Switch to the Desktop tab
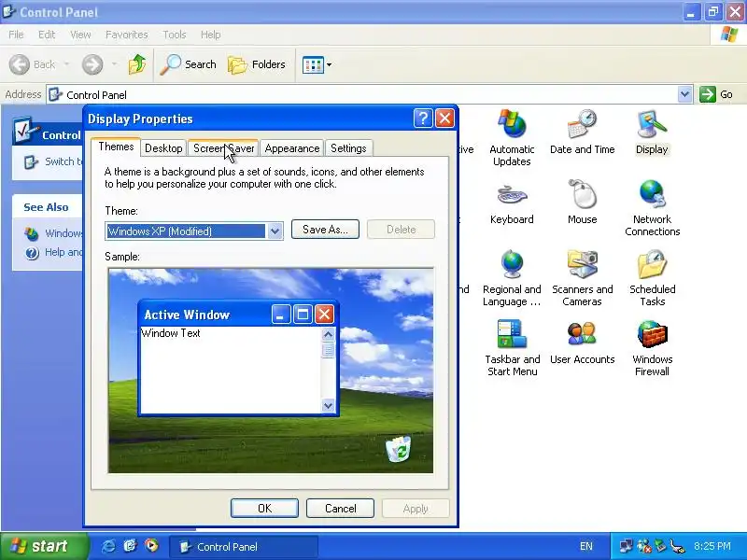This screenshot has height=560, width=747. [163, 148]
